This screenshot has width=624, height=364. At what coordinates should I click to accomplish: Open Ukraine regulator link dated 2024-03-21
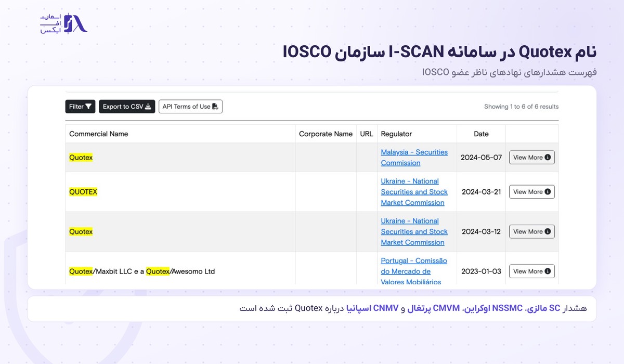(x=414, y=192)
